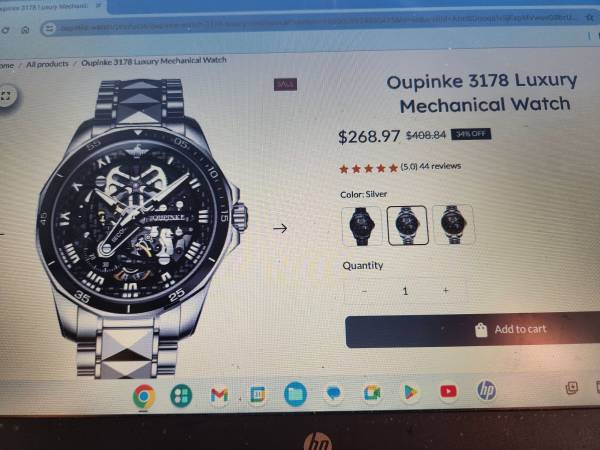Open Google Chrome from the shelf
This screenshot has width=600, height=450.
pyautogui.click(x=144, y=396)
